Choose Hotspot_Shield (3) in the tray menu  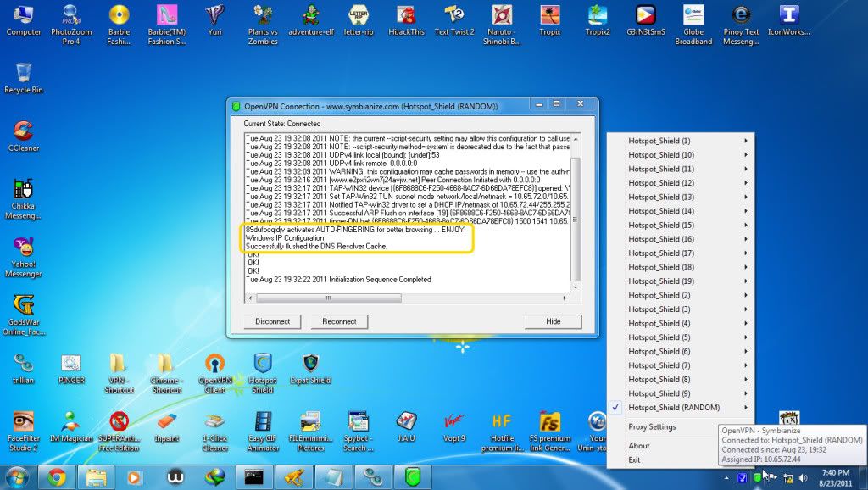pos(681,309)
